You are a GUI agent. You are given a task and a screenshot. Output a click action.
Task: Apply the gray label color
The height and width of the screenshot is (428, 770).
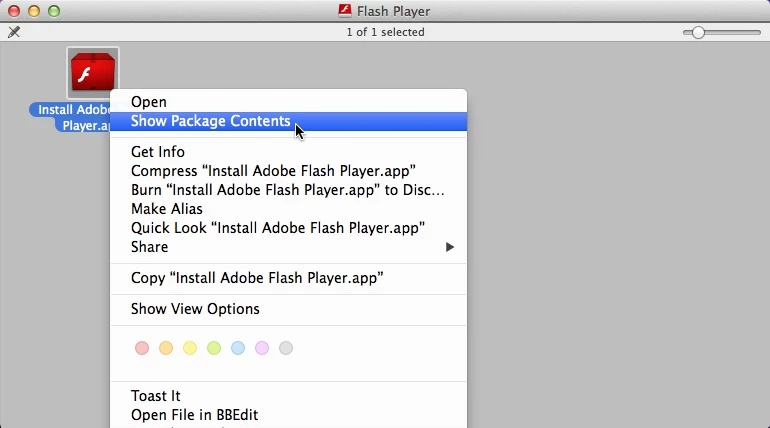pos(286,348)
